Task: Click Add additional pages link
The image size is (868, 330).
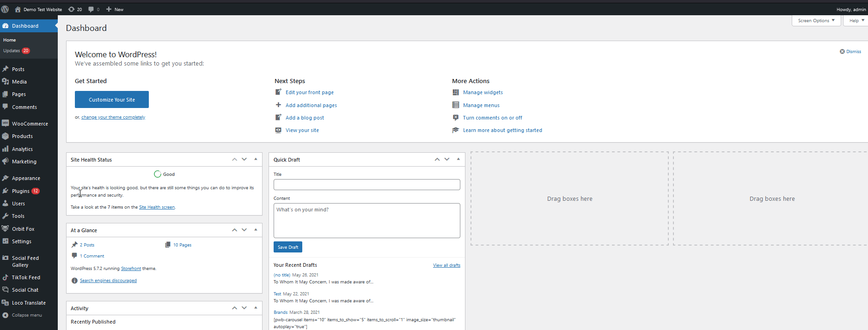Action: tap(311, 105)
